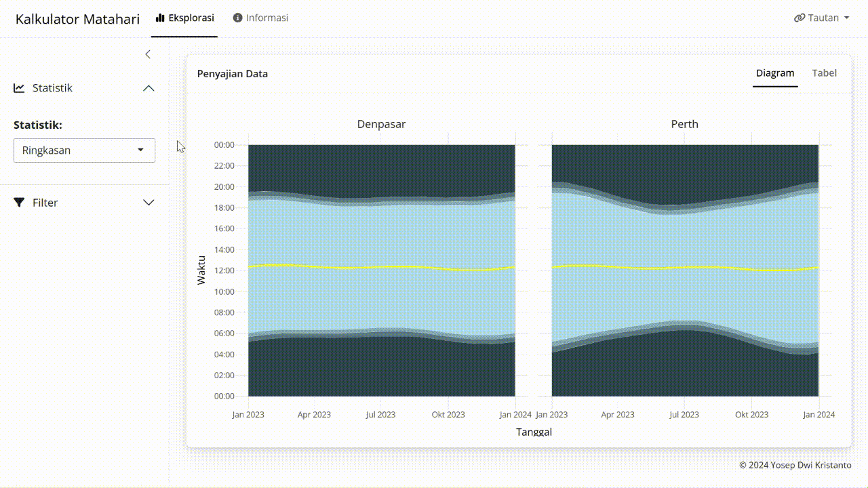Go to the Eksplorasi page label

click(191, 18)
